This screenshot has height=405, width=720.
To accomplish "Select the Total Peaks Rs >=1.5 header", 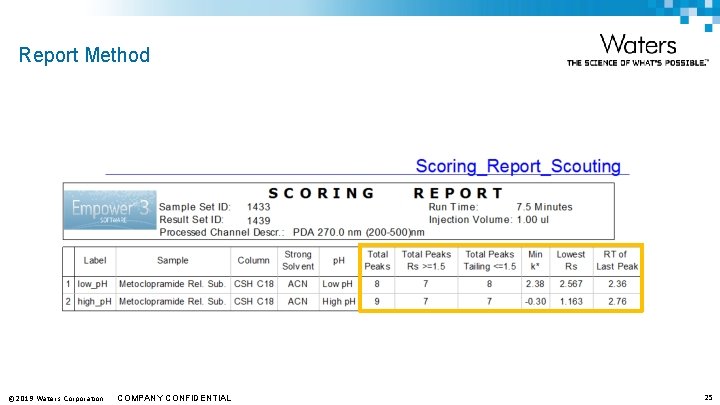I will [426, 260].
